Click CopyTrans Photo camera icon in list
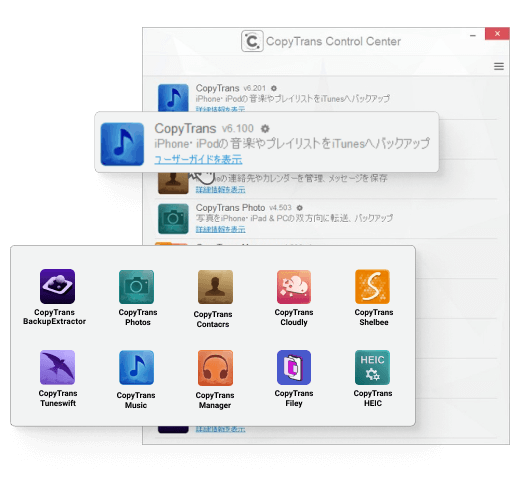Image resolution: width=510 pixels, height=477 pixels. pyautogui.click(x=173, y=219)
